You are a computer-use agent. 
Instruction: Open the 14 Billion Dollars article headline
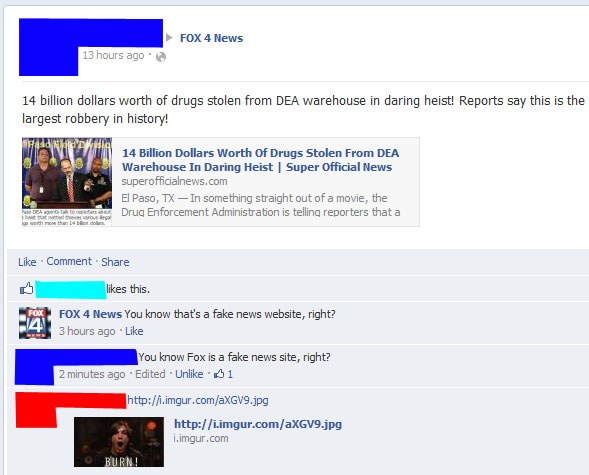point(260,160)
